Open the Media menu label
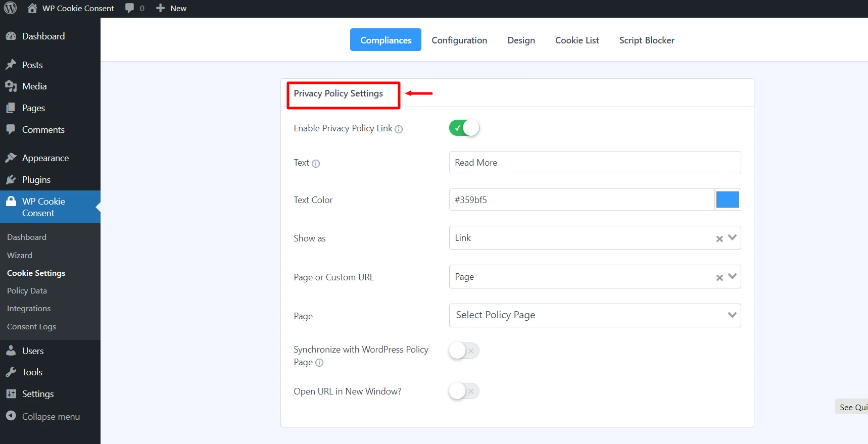Screen dimensions: 868x444 tap(34, 86)
